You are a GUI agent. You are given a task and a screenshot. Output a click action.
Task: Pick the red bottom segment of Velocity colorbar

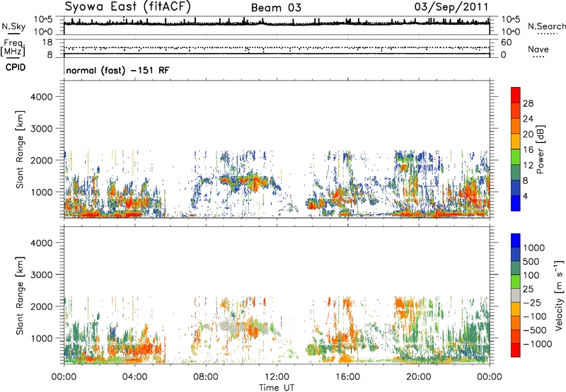tap(516, 350)
